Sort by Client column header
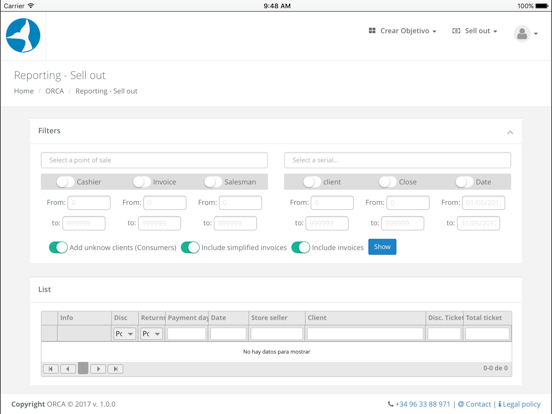This screenshot has width=552, height=414. (365, 318)
